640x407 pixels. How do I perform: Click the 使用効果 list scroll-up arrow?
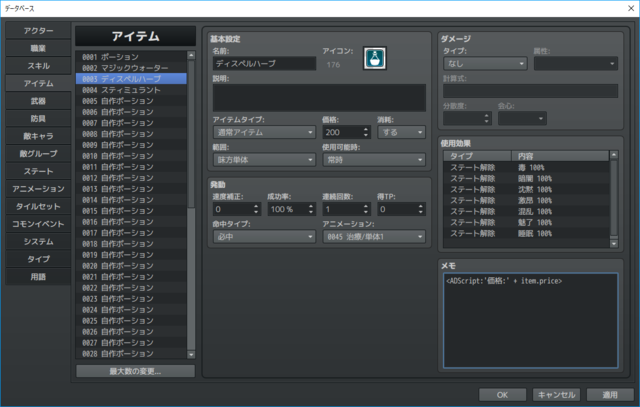[613, 155]
